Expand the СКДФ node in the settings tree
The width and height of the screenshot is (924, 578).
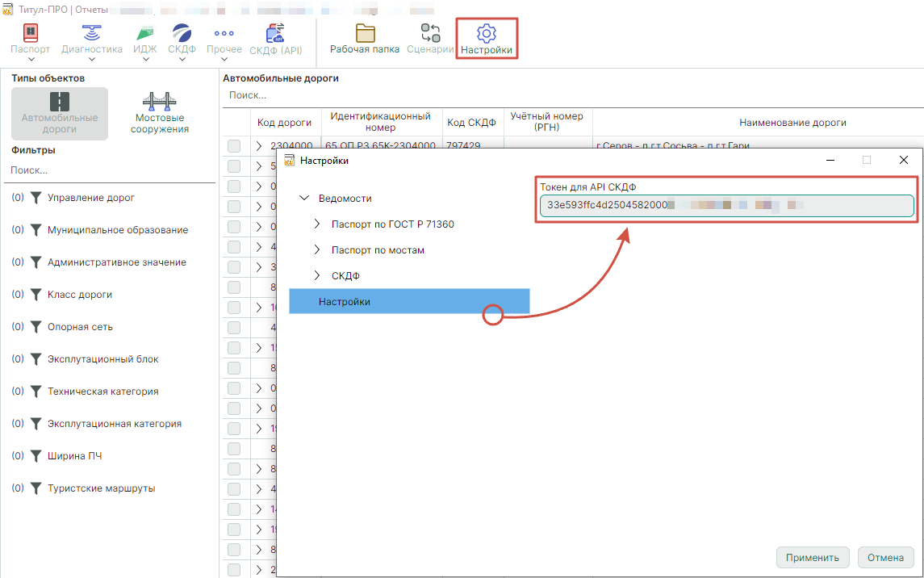click(317, 276)
